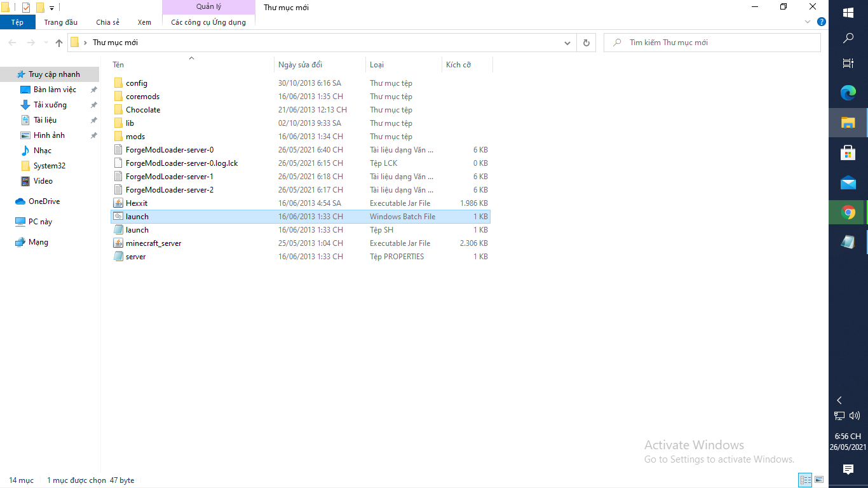Image resolution: width=868 pixels, height=488 pixels.
Task: Expand the ribbon with the chevron
Action: pyautogui.click(x=808, y=22)
